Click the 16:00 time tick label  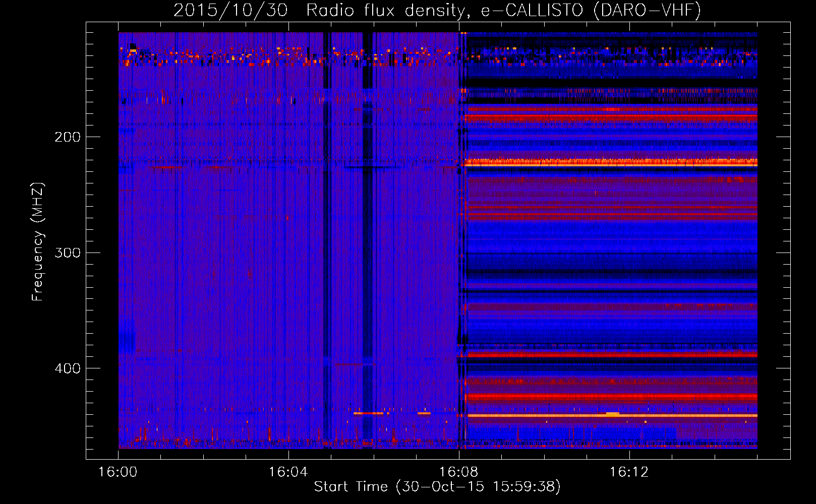(x=118, y=472)
